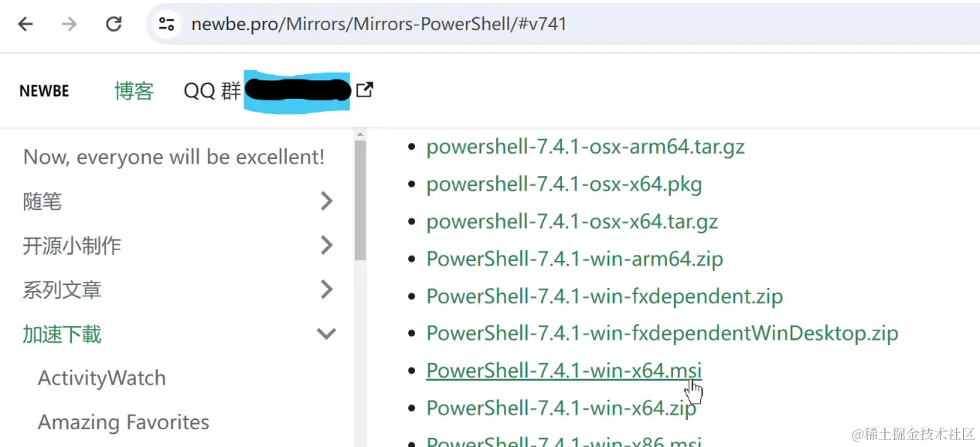The width and height of the screenshot is (980, 447).
Task: Download powershell-7.4.1-osx-x64.tar.gz
Action: point(572,222)
